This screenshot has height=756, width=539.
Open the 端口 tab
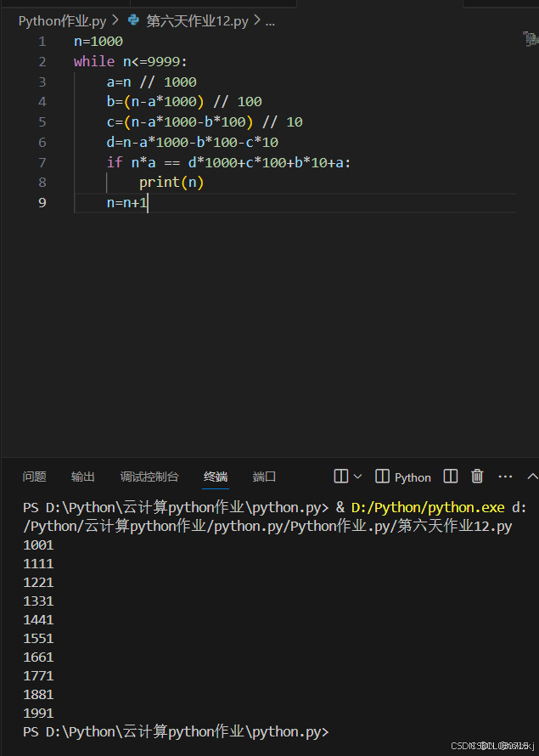(264, 477)
